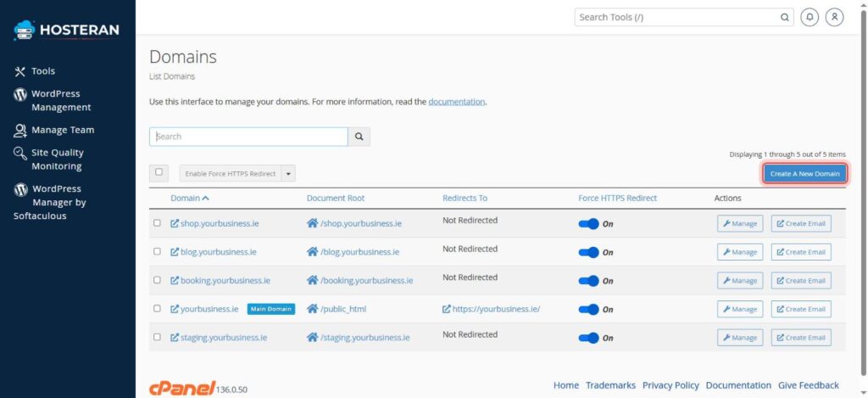Click home icon beside /booking.yourbusiness.ie

coord(312,281)
